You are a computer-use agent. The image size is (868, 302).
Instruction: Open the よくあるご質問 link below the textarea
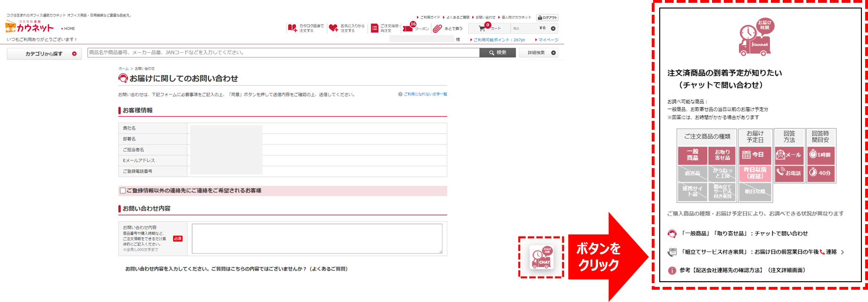(x=328, y=269)
